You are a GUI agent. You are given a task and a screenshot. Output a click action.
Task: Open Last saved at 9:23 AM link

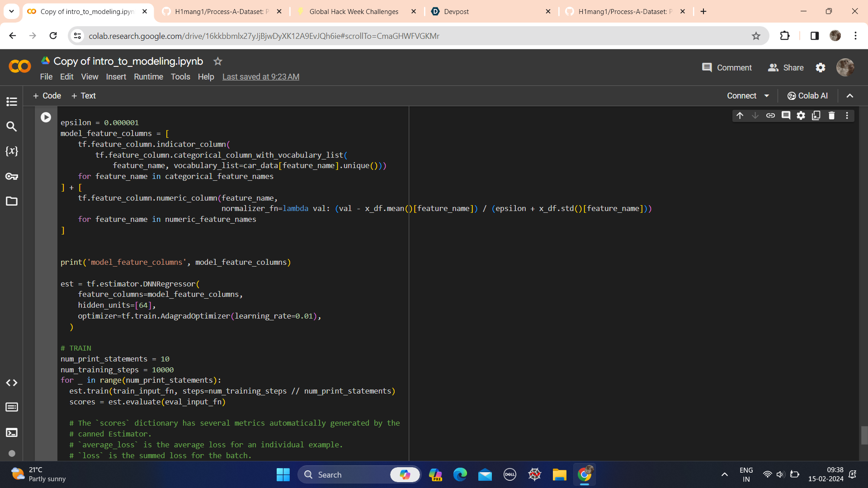pos(261,77)
